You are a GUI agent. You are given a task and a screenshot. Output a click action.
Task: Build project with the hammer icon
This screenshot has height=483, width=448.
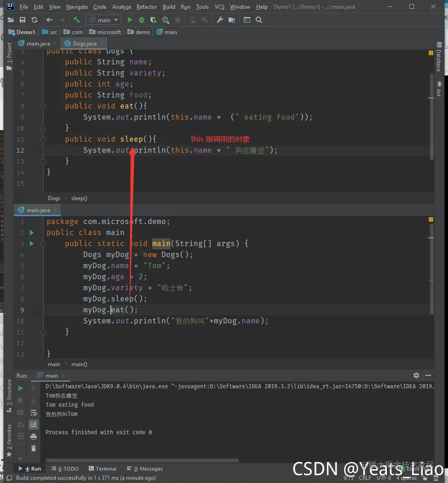click(76, 20)
